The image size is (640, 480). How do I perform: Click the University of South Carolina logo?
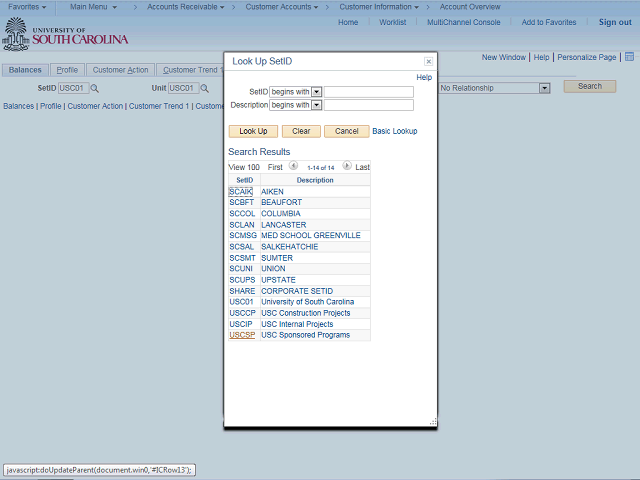pyautogui.click(x=65, y=35)
